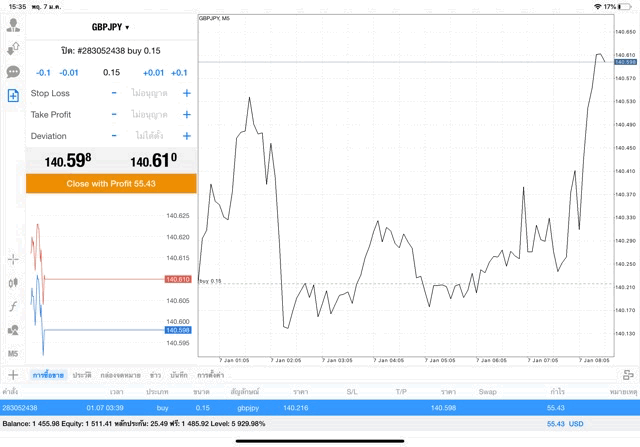Image resolution: width=640 pixels, height=447 pixels.
Task: Open chart type candlestick icon
Action: (13, 282)
